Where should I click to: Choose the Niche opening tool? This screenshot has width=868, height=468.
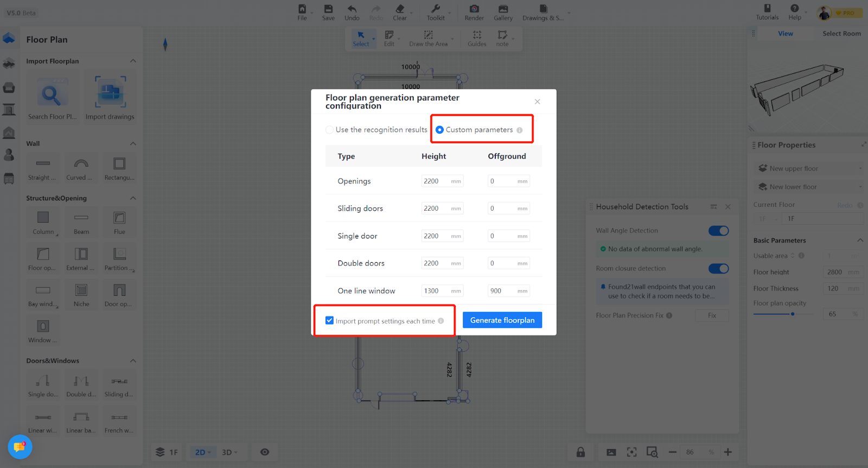[81, 295]
